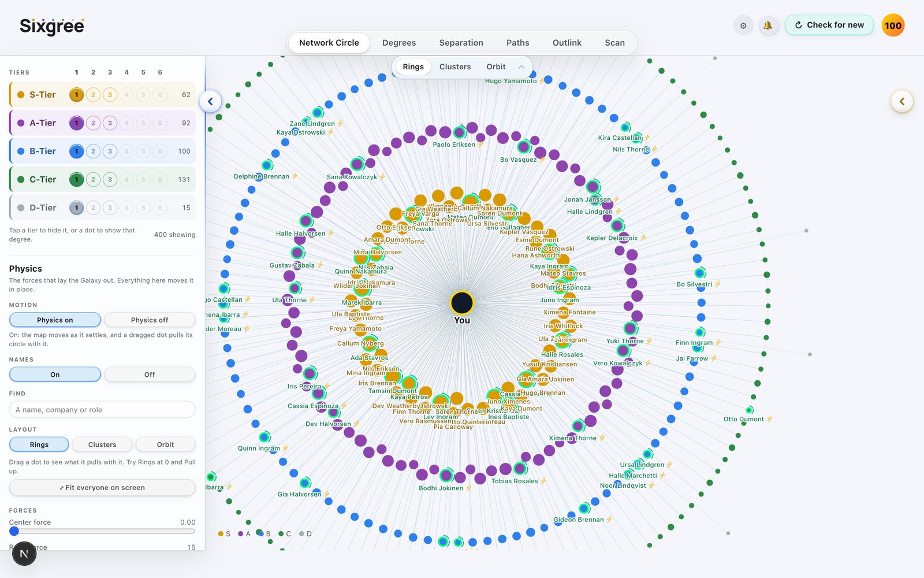Select Physics on

pyautogui.click(x=55, y=320)
